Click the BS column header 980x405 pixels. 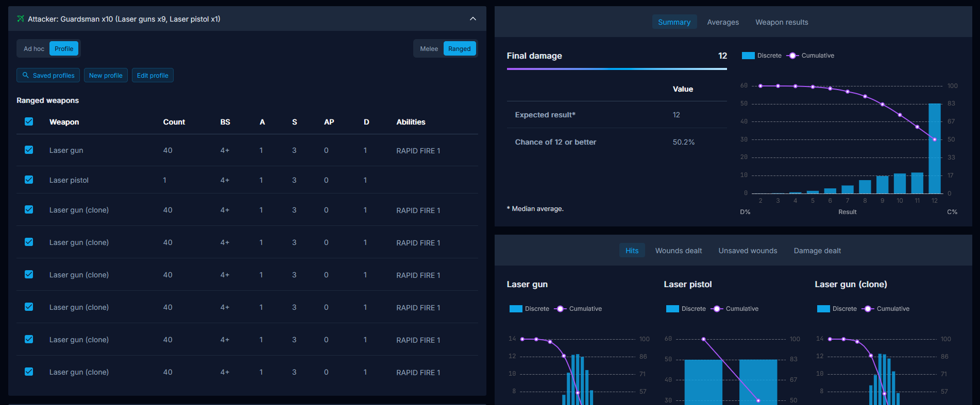(x=225, y=122)
